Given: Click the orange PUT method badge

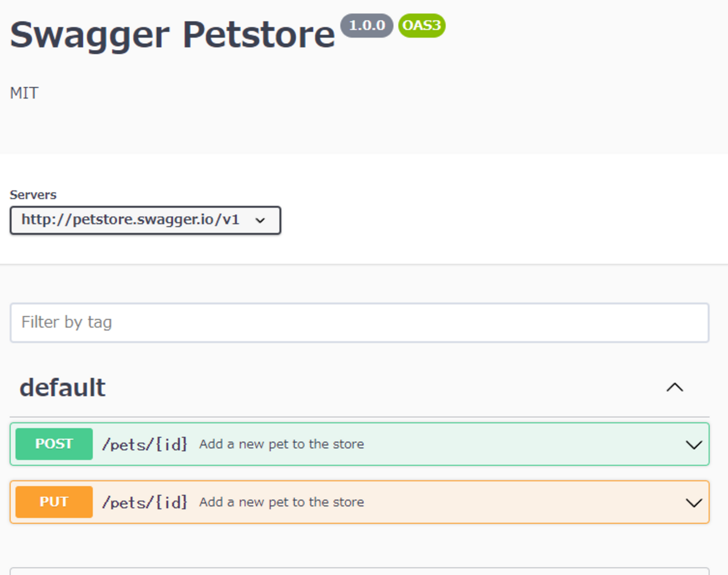Looking at the screenshot, I should coord(54,502).
